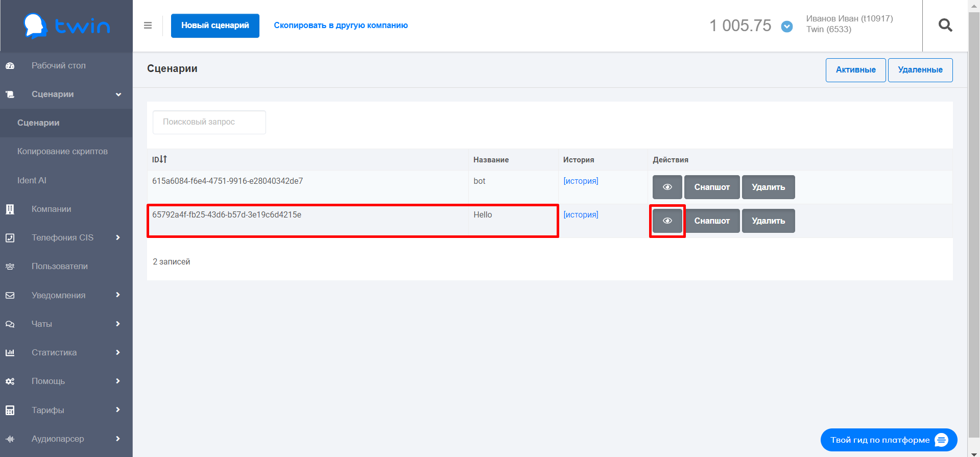Click Снапшот for the bot scenario
The width and height of the screenshot is (980, 457).
pyautogui.click(x=712, y=187)
